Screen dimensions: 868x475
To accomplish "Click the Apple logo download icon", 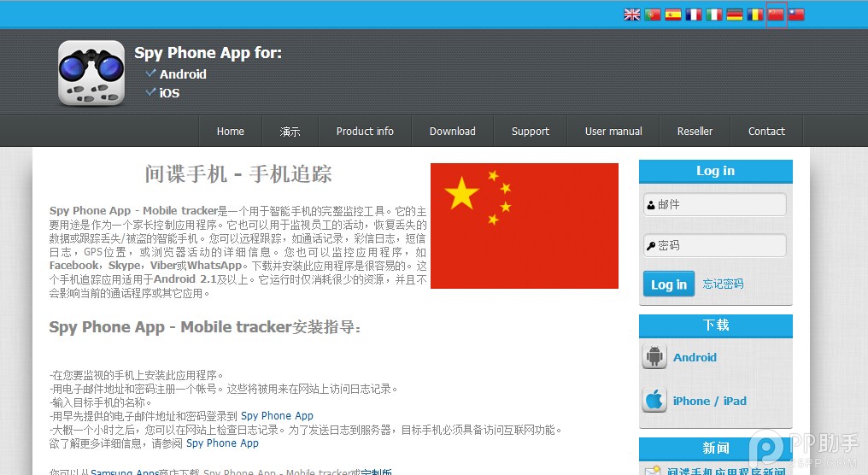I will [654, 400].
